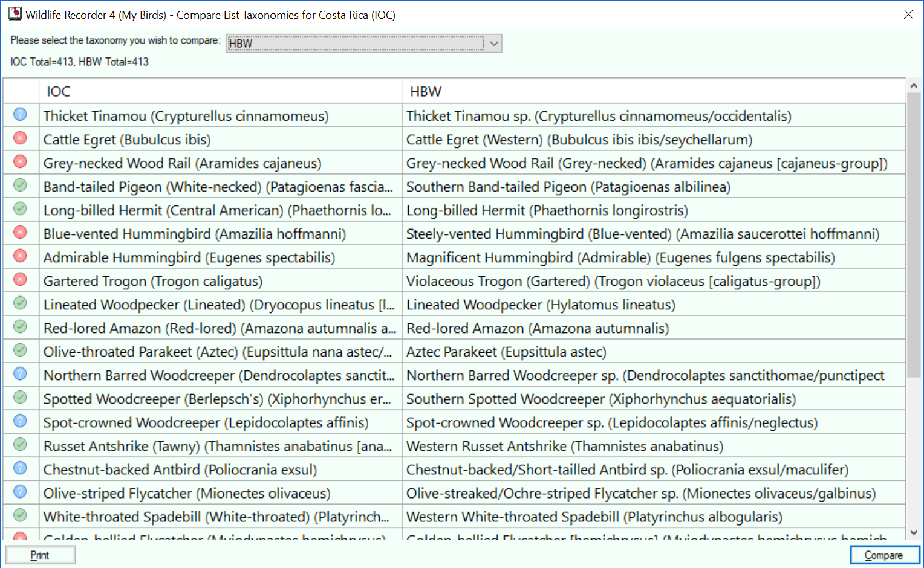Image resolution: width=924 pixels, height=568 pixels.
Task: Select HBW cell 'Violaceous Trogon (Gartered)'
Action: pyautogui.click(x=654, y=280)
